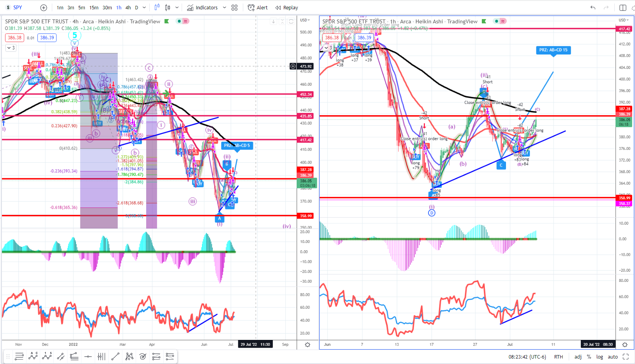Click the redo arrow
Image resolution: width=635 pixels, height=364 pixels.
(x=606, y=7)
